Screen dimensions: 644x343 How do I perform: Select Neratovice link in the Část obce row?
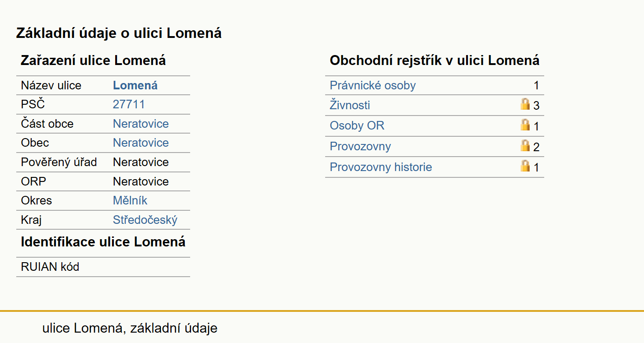click(x=141, y=124)
